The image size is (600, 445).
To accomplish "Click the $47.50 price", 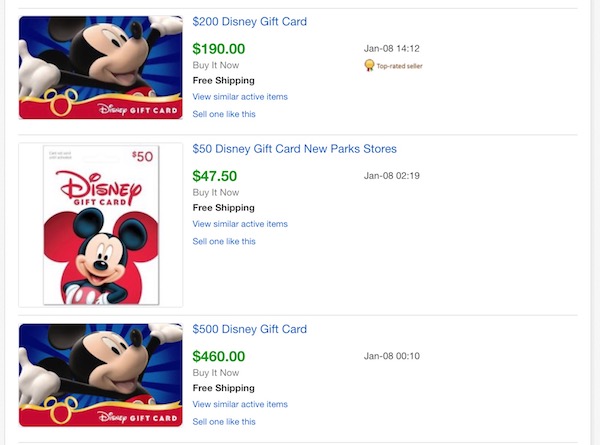I will [215, 176].
